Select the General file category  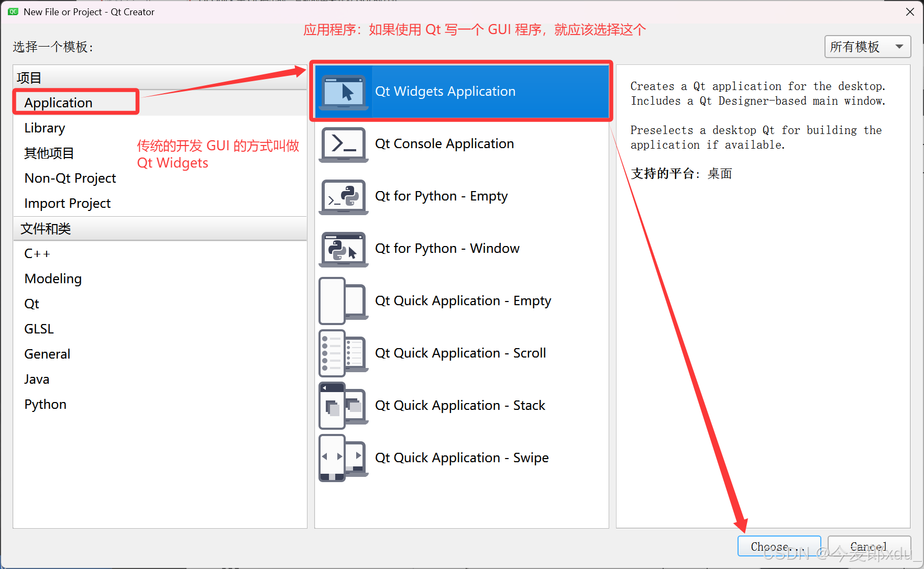coord(160,354)
